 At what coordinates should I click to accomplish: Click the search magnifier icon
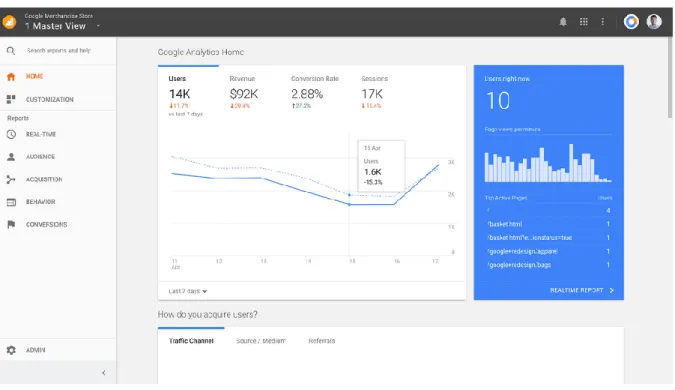[11, 51]
